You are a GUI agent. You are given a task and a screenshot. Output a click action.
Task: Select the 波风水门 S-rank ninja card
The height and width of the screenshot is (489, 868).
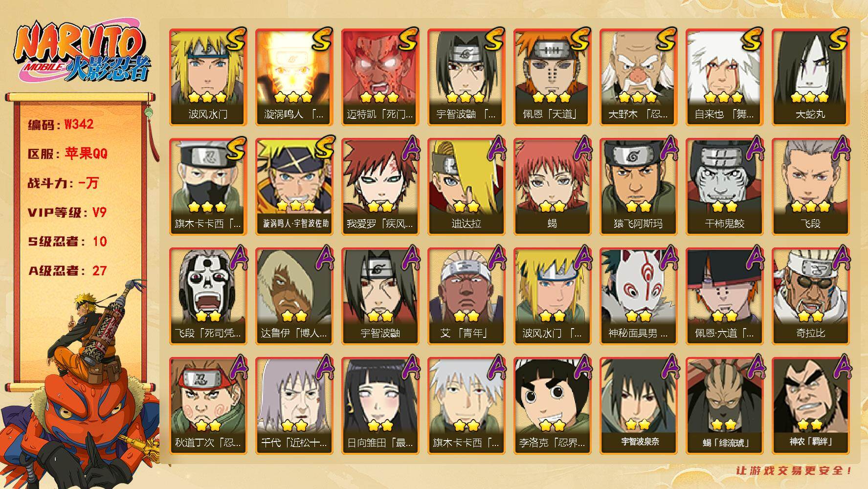208,77
